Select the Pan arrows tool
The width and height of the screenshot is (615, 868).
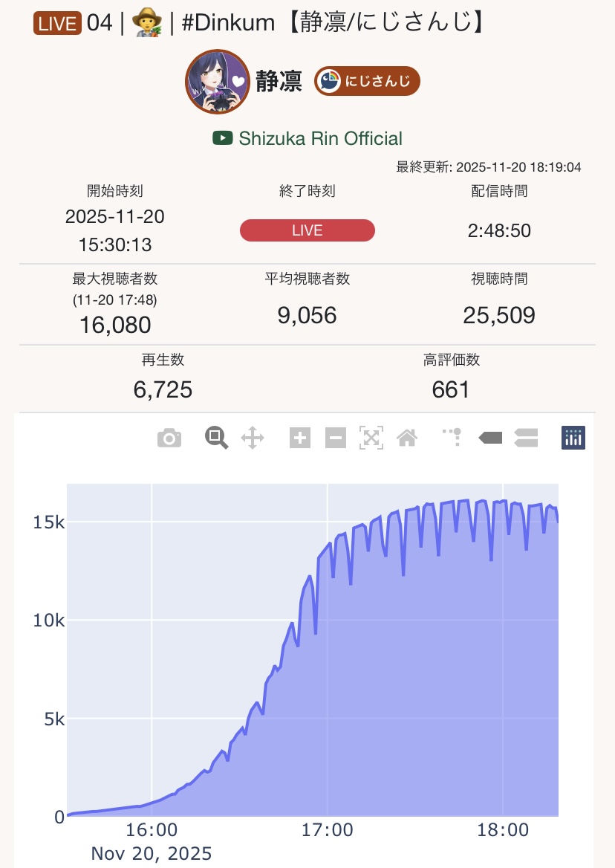pos(253,438)
